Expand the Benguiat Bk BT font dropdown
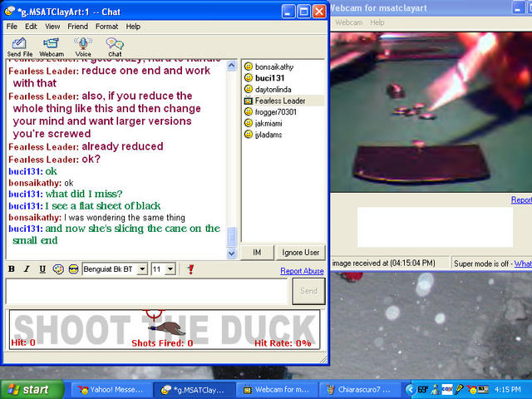The width and height of the screenshot is (532, 399). (x=143, y=269)
